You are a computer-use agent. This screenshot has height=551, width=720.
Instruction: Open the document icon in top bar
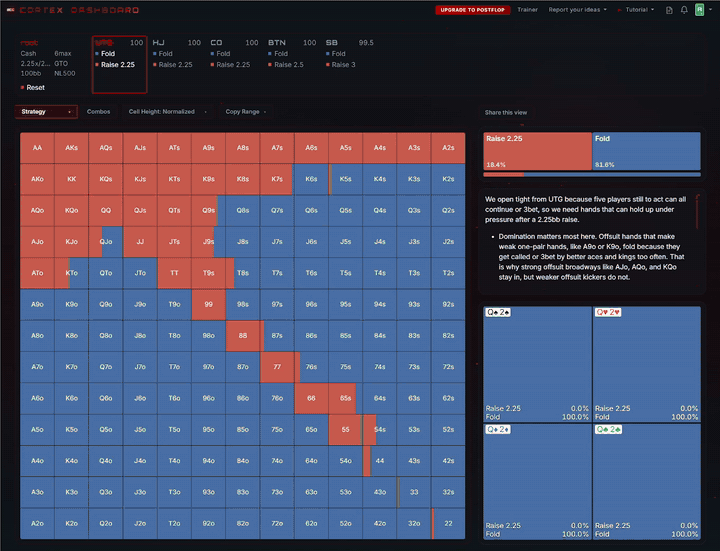tap(669, 10)
